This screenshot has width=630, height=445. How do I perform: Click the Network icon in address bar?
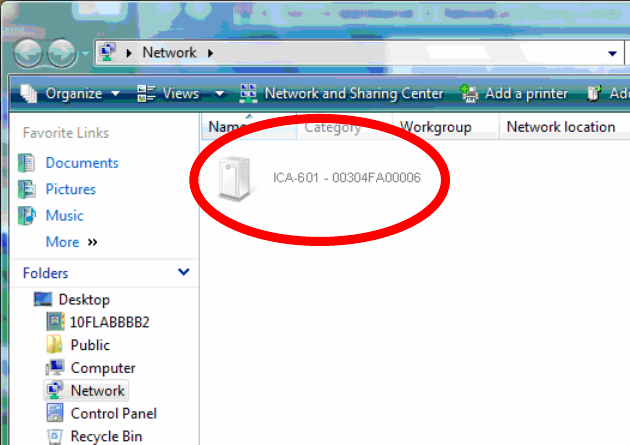(x=108, y=52)
